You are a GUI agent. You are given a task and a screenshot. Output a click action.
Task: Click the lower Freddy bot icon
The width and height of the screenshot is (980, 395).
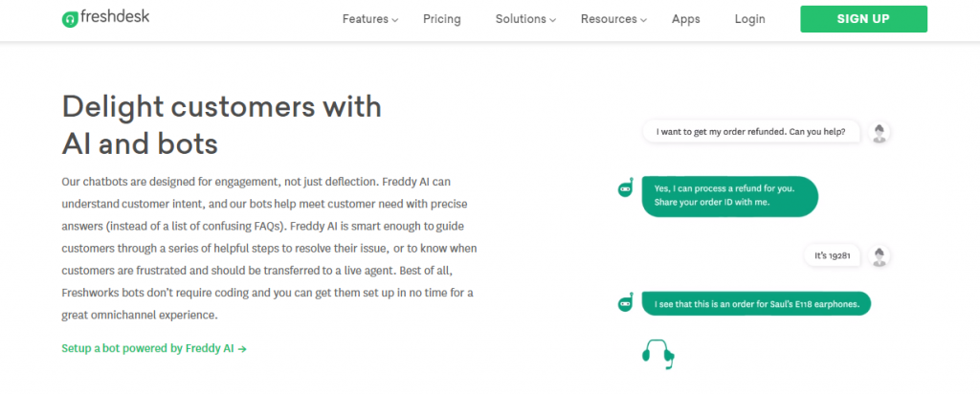626,302
